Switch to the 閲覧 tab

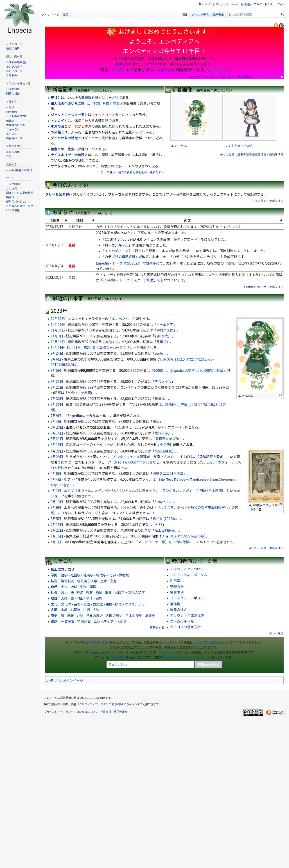click(185, 15)
